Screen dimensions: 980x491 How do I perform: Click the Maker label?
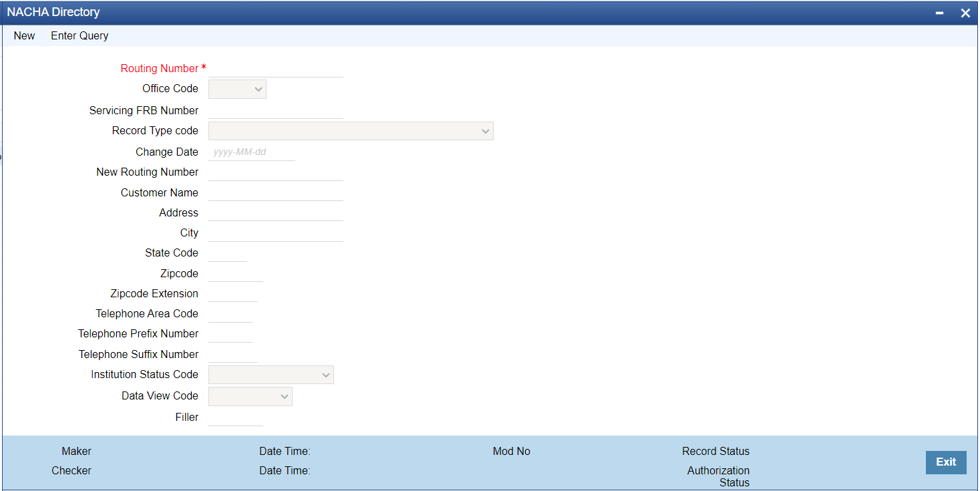tap(76, 451)
